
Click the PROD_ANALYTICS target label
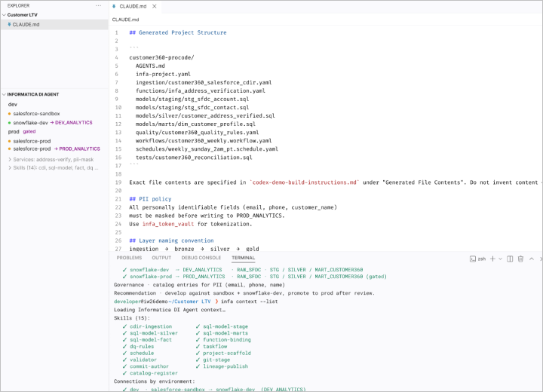79,149
